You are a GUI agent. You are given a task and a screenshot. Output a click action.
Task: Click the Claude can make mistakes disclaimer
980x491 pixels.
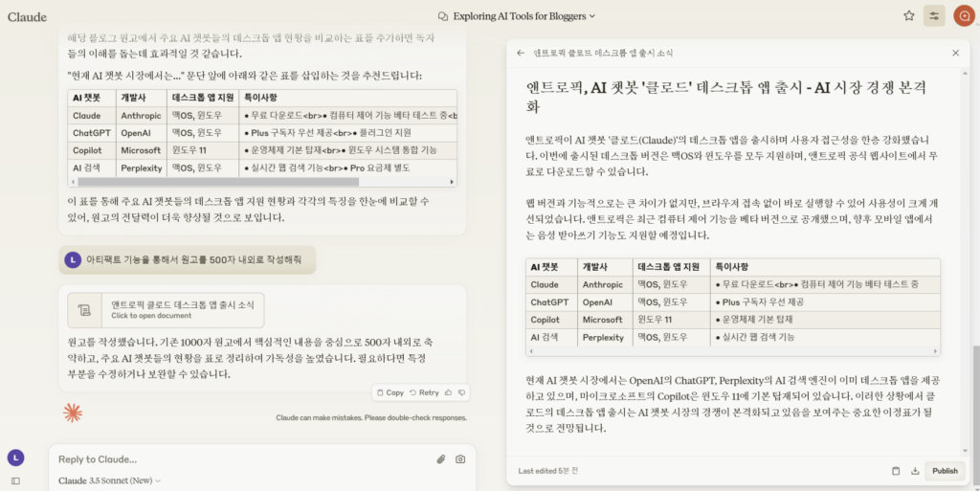coord(371,418)
